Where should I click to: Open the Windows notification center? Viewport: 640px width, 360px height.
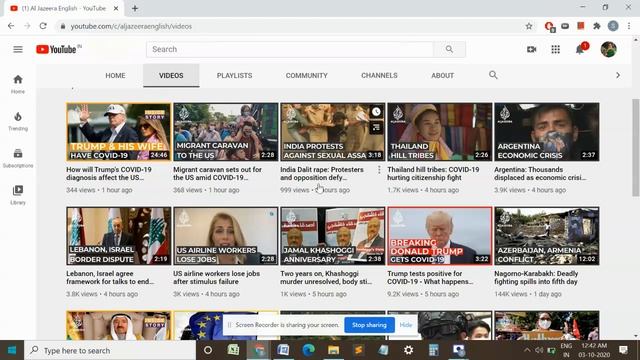pos(623,350)
